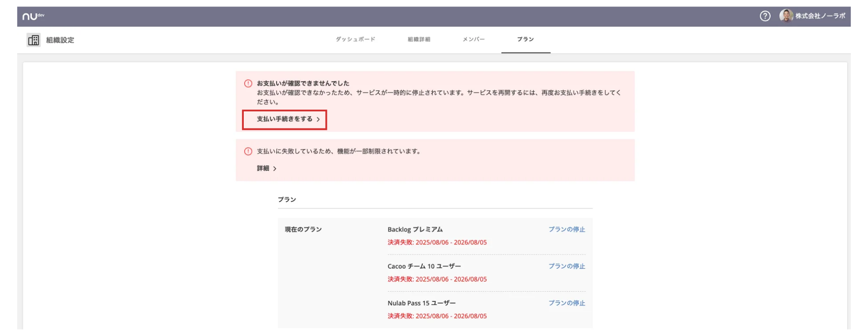This screenshot has height=336, width=868.
Task: Click alert icon on お支払いが確認できませんでした banner
Action: tap(248, 84)
